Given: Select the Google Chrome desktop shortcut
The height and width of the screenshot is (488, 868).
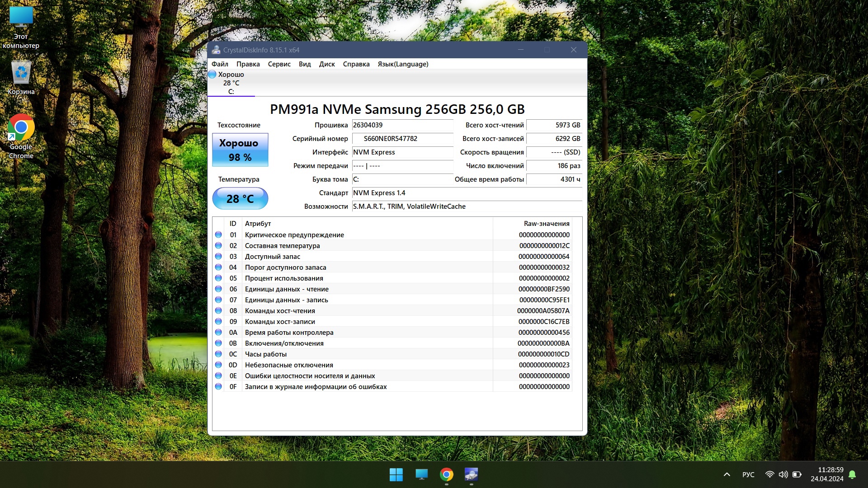Looking at the screenshot, I should coord(21,136).
